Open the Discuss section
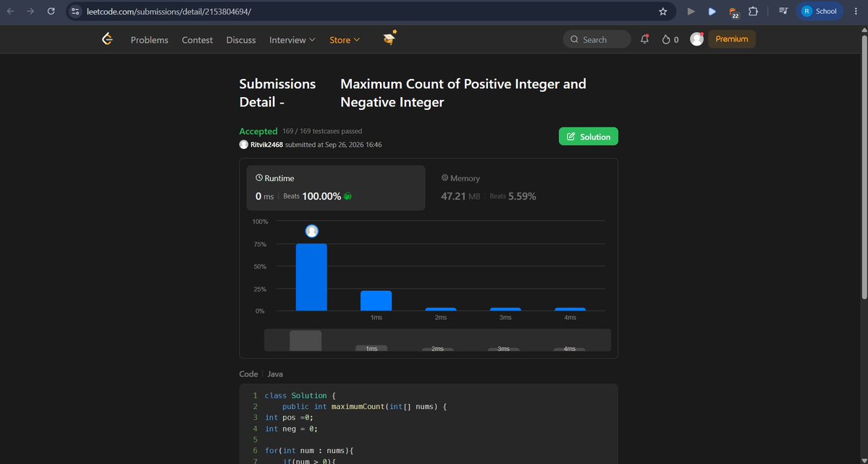868x464 pixels. (241, 40)
